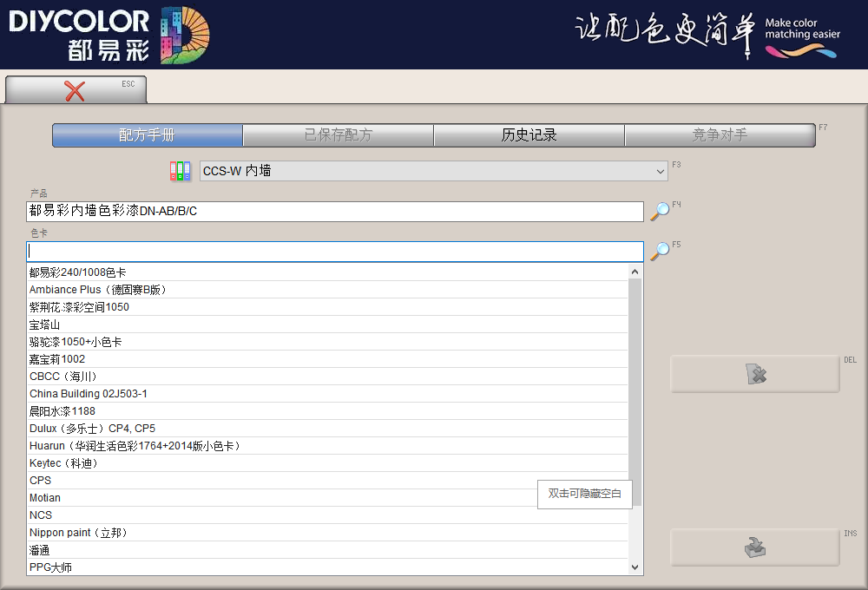Click the 色卡 search input field

[x=334, y=251]
